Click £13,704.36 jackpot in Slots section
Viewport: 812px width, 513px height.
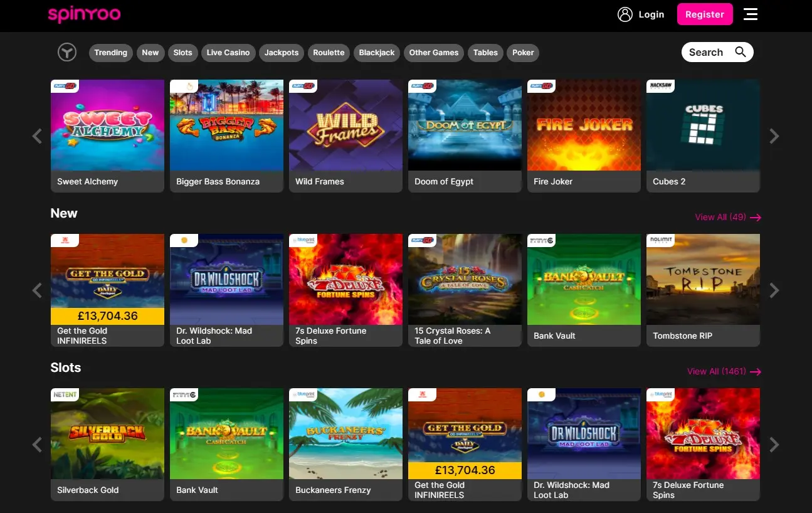coord(465,470)
